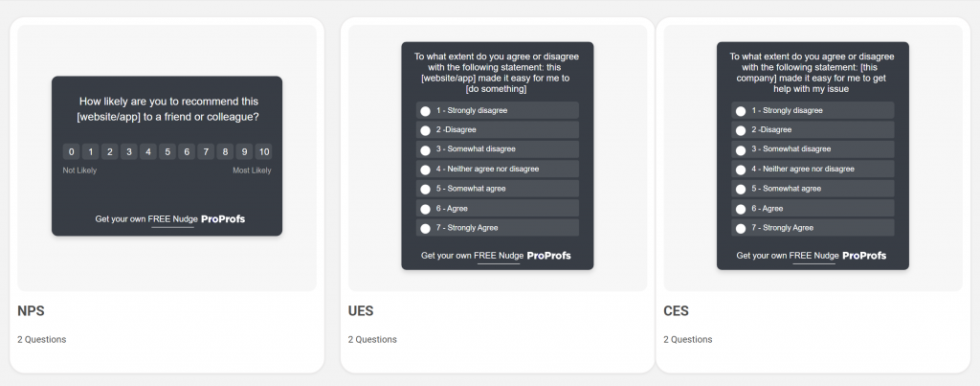
Task: Open the UES template title
Action: point(361,311)
